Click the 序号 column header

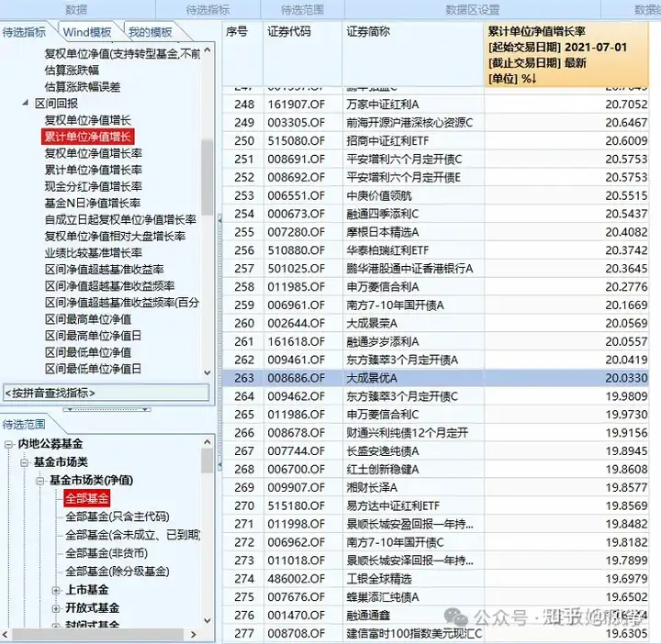click(x=242, y=54)
